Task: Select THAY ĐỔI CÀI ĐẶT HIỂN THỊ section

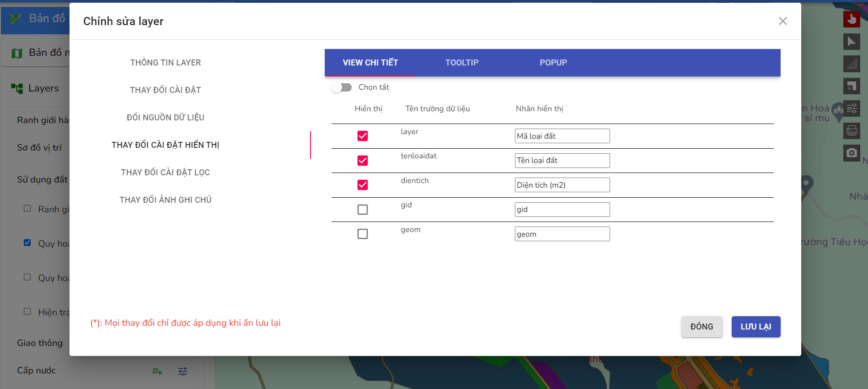Action: 166,145
